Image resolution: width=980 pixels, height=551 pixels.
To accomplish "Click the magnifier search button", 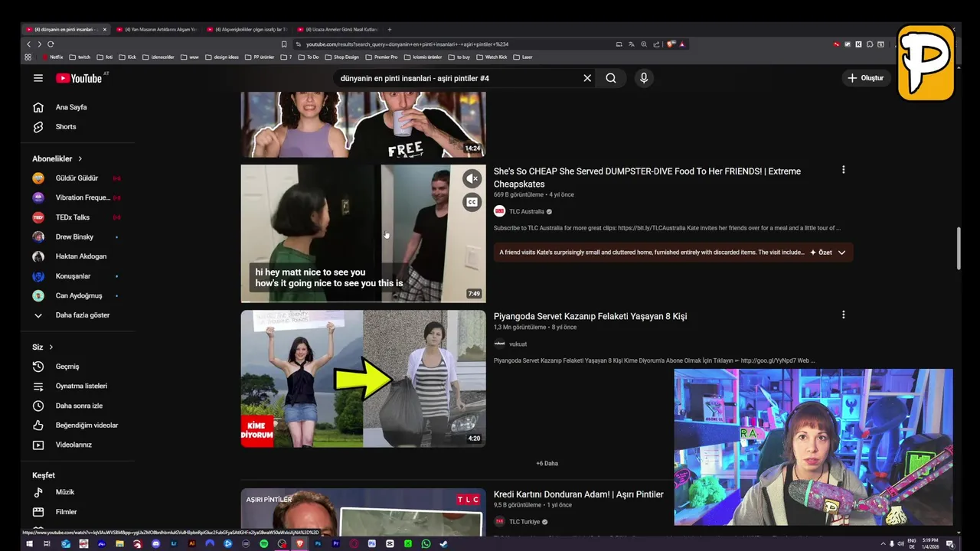I will [611, 78].
